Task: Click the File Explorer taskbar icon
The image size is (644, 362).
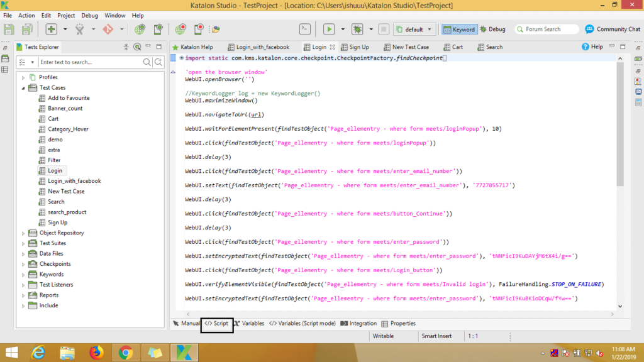Action: (67, 353)
